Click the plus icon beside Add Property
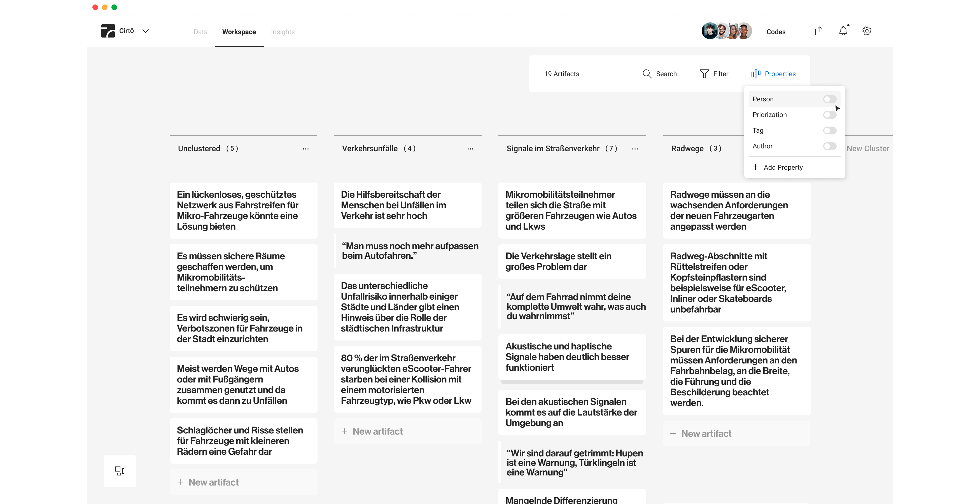 click(755, 167)
